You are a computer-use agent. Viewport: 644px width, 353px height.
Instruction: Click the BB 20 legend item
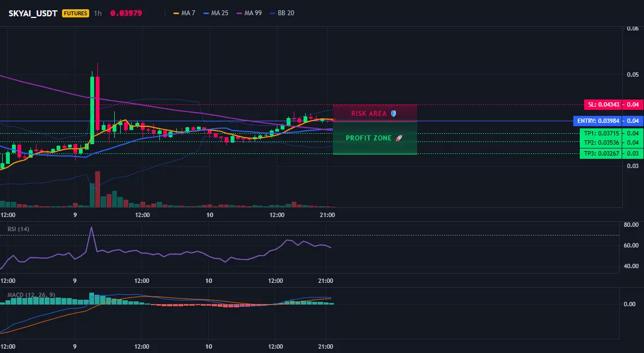[282, 13]
